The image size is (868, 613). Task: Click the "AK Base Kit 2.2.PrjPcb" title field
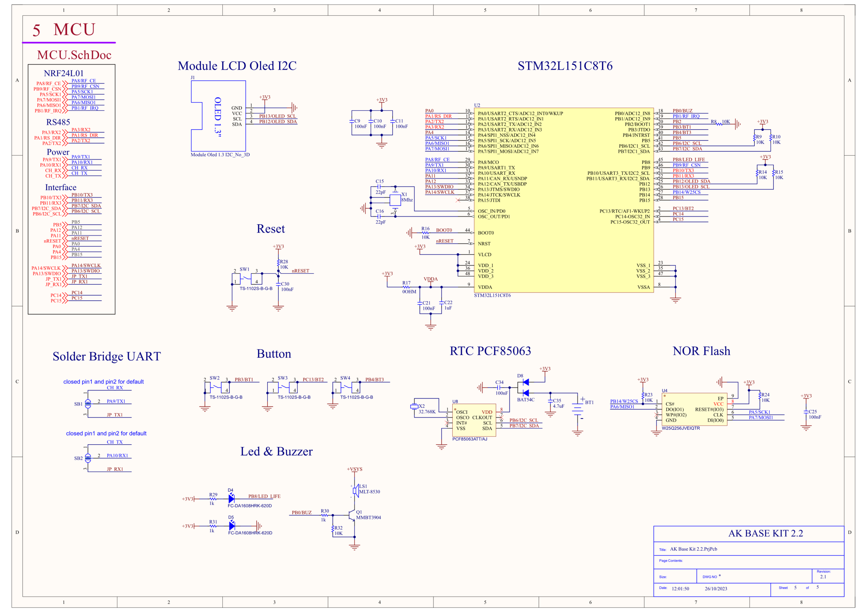click(x=693, y=549)
